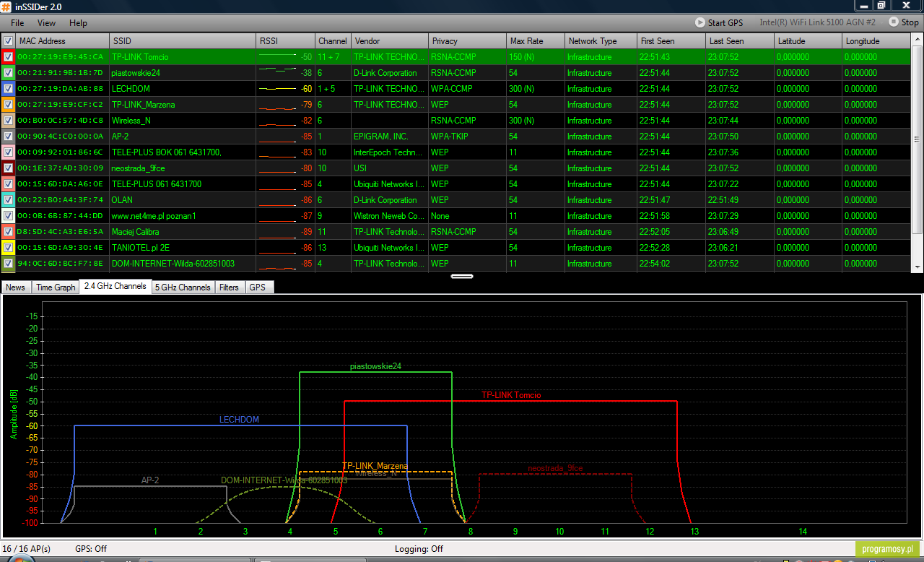
Task: Toggle the OLAN network checkbox
Action: pos(8,200)
